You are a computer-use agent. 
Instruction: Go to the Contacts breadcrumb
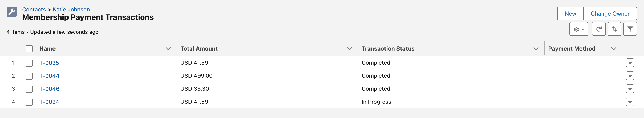[x=34, y=10]
